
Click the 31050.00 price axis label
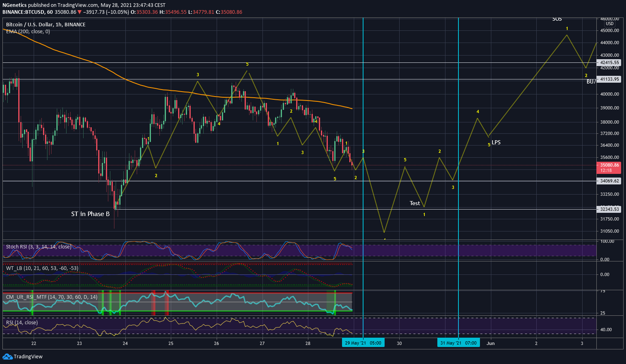[610, 231]
